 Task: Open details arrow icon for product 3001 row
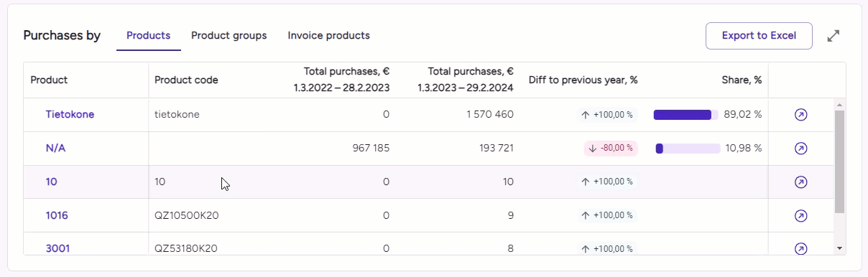(800, 248)
